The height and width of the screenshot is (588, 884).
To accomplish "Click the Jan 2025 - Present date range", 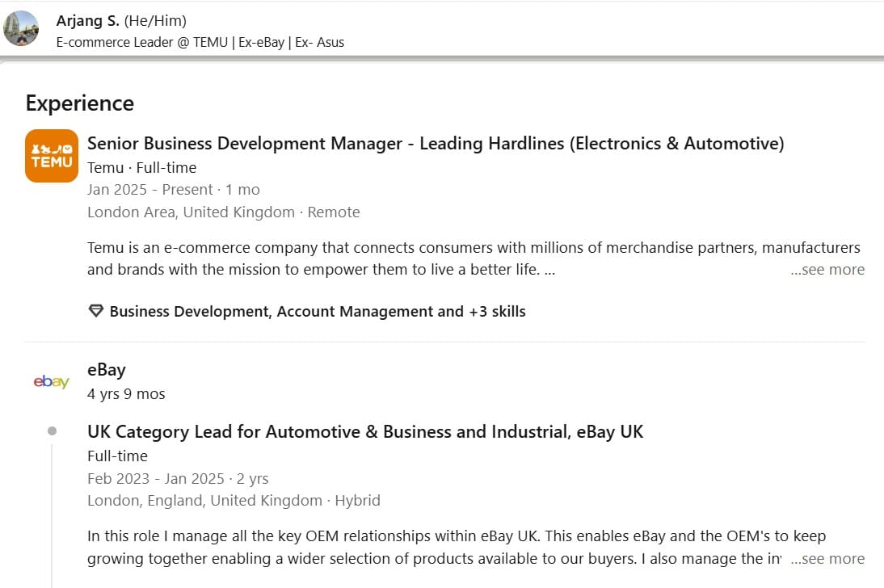I will 150,190.
